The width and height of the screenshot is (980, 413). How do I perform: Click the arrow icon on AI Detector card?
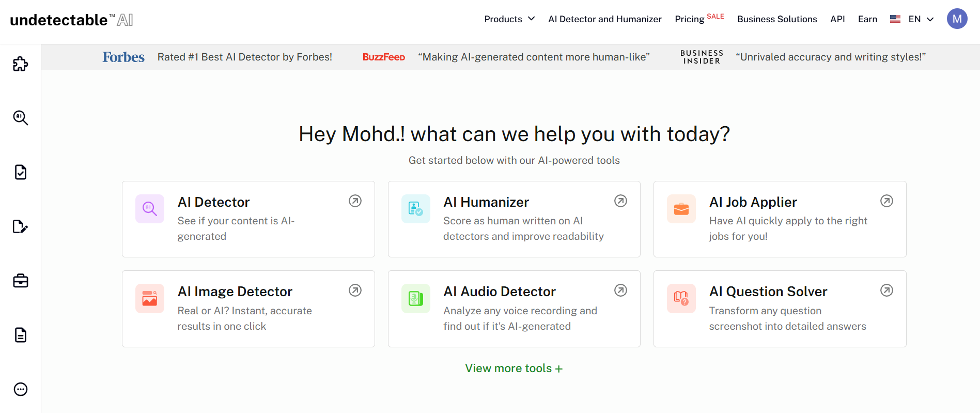(355, 201)
